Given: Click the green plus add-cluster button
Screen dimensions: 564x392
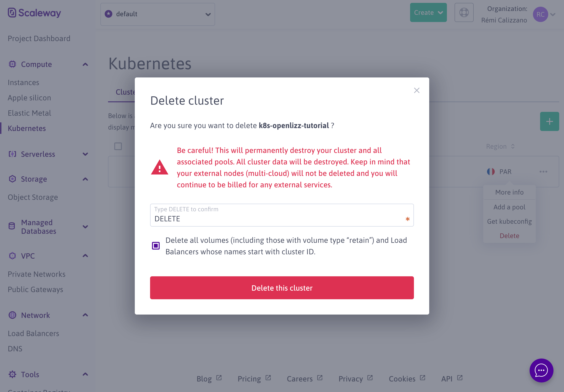Looking at the screenshot, I should click(x=549, y=121).
